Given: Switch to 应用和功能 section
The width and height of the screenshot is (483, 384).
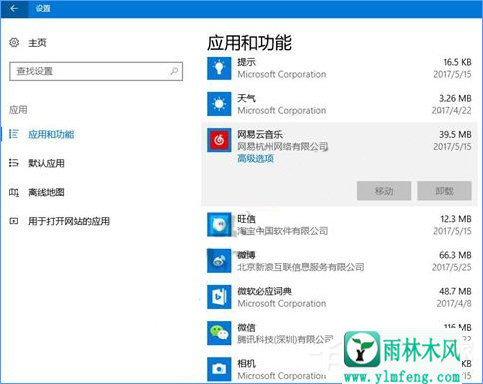Looking at the screenshot, I should (x=51, y=134).
